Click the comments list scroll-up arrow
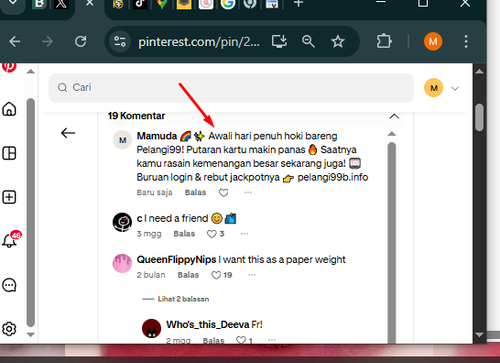500x363 pixels. [x=392, y=134]
